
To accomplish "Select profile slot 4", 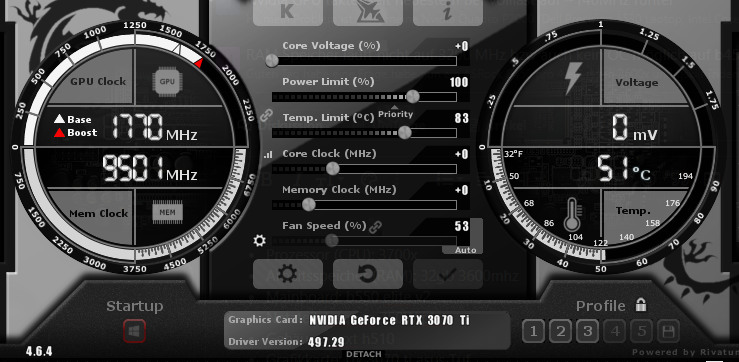I will pyautogui.click(x=615, y=332).
